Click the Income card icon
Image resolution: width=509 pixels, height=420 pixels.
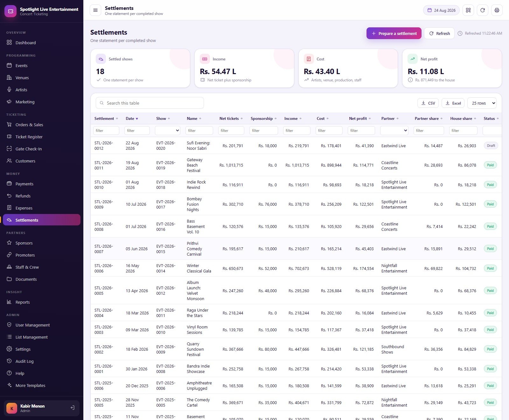click(205, 59)
